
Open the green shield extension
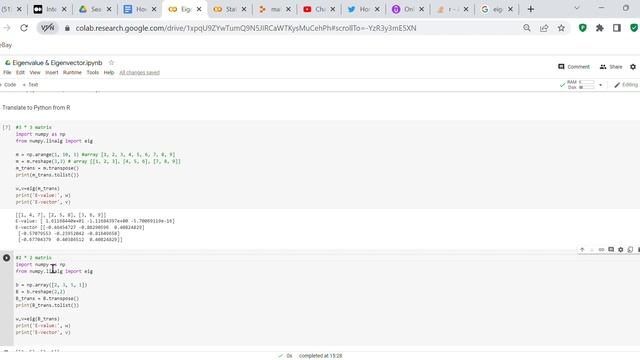(x=582, y=28)
